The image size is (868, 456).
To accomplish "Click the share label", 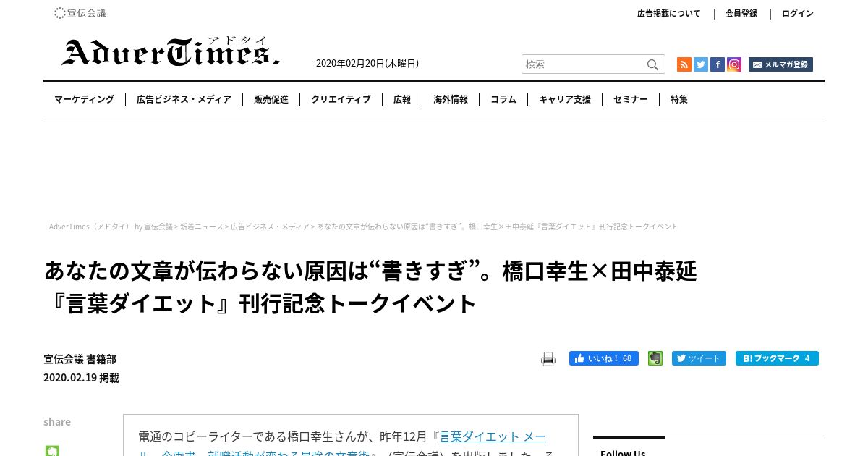I will pyautogui.click(x=57, y=422).
